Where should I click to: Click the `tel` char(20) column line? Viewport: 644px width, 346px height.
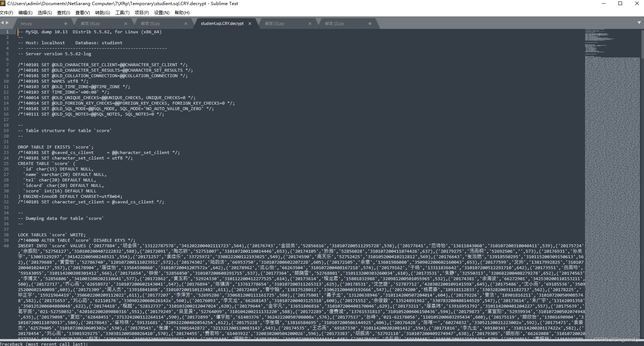click(x=60, y=180)
